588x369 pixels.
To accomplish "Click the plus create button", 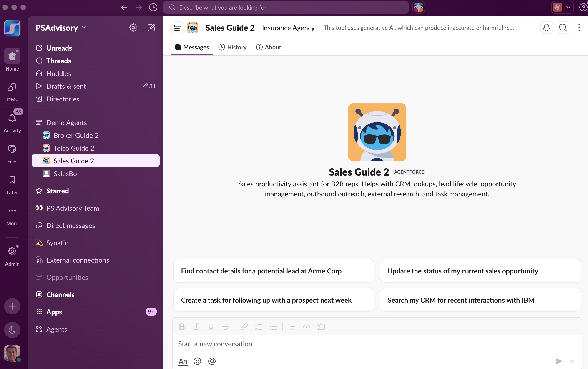I will (x=12, y=306).
